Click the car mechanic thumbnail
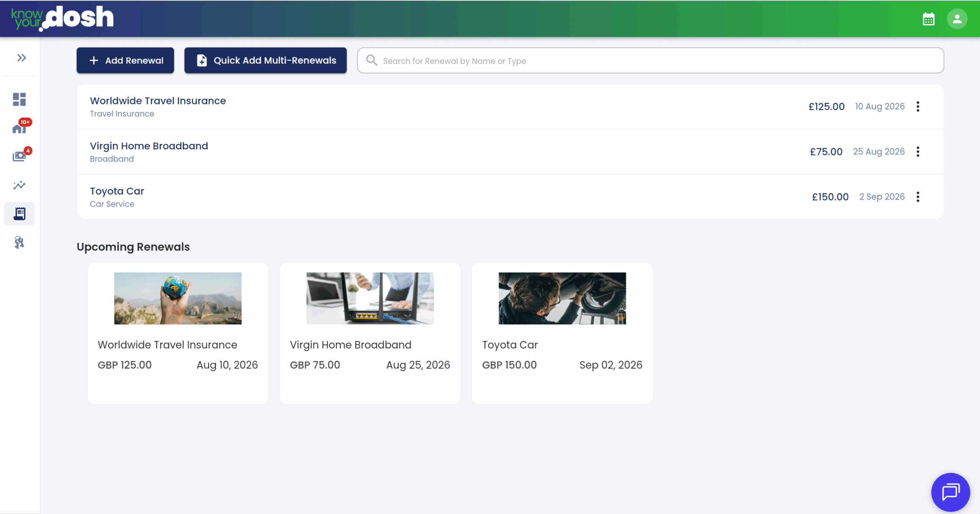Screen dimensions: 980x514 pos(562,298)
